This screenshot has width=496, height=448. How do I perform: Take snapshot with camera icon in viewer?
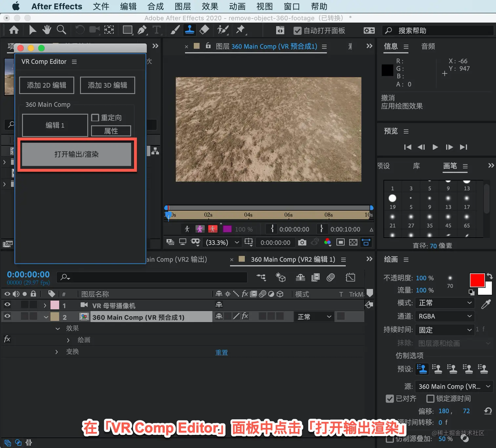tap(302, 243)
